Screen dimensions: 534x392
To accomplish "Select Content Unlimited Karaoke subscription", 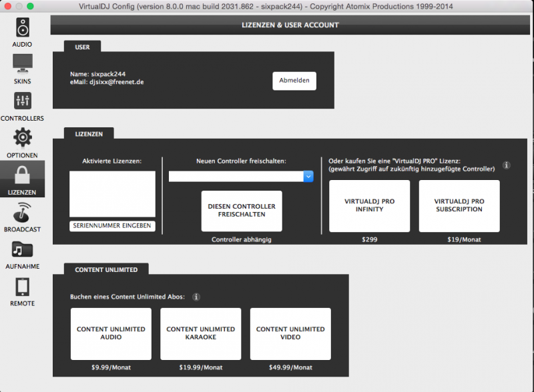I will (201, 334).
